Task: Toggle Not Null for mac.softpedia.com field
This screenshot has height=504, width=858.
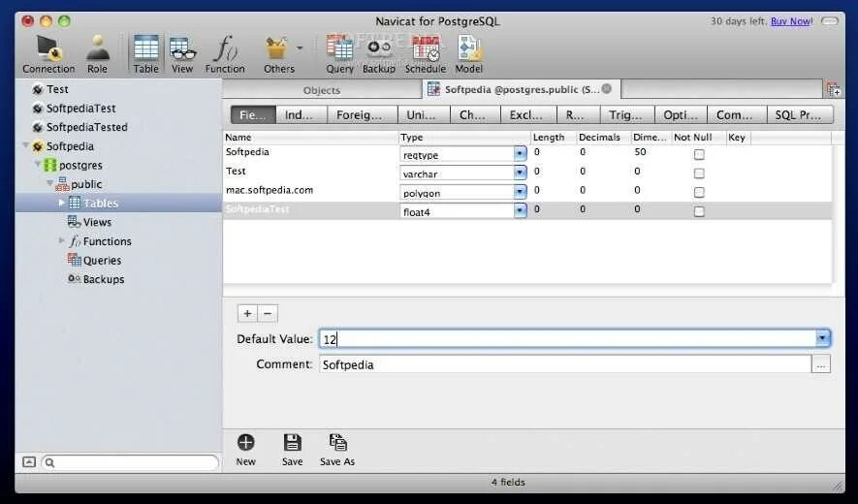Action: point(699,193)
